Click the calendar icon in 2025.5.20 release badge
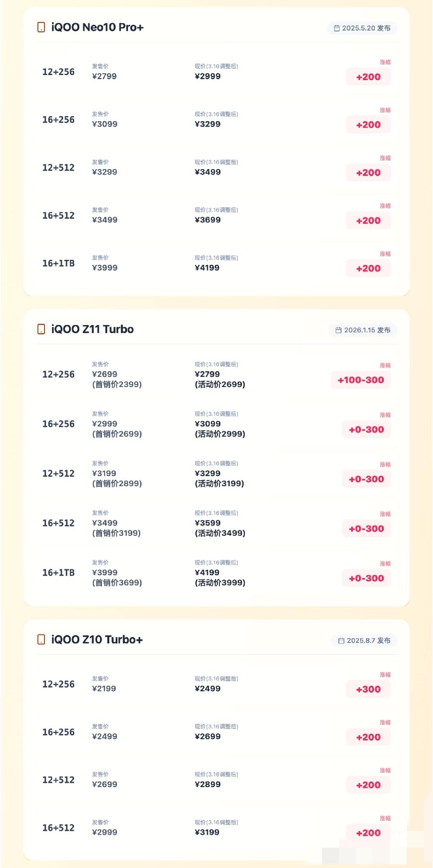The height and width of the screenshot is (868, 433). pyautogui.click(x=337, y=28)
